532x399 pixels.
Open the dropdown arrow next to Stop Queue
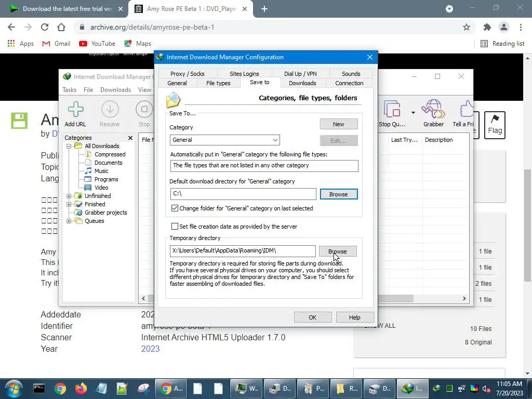[x=413, y=113]
